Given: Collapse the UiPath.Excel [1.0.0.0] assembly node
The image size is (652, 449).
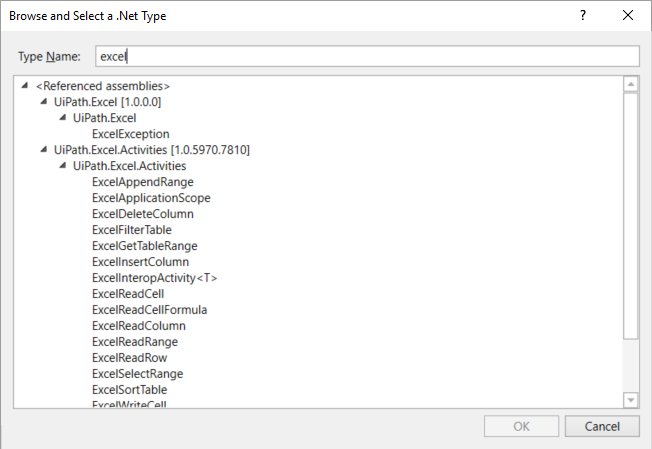Looking at the screenshot, I should click(x=44, y=101).
